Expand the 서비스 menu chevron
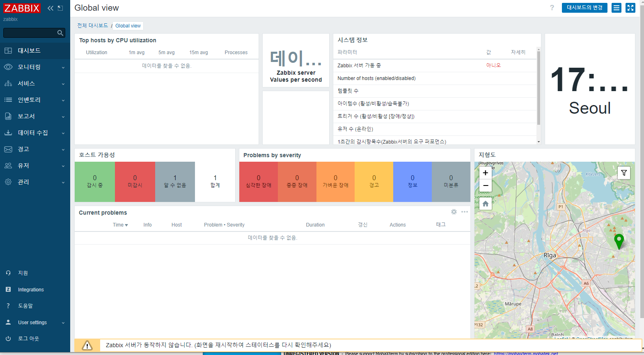Viewport: 644px width, 355px height. pyautogui.click(x=63, y=84)
